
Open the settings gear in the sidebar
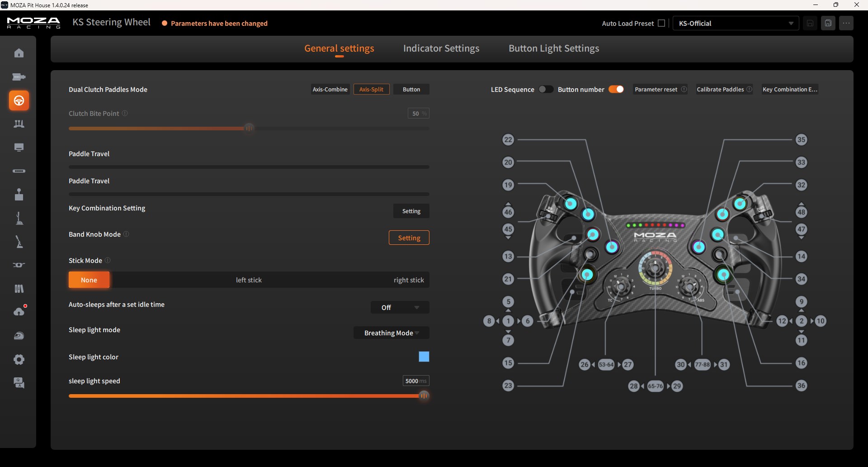[x=19, y=360]
